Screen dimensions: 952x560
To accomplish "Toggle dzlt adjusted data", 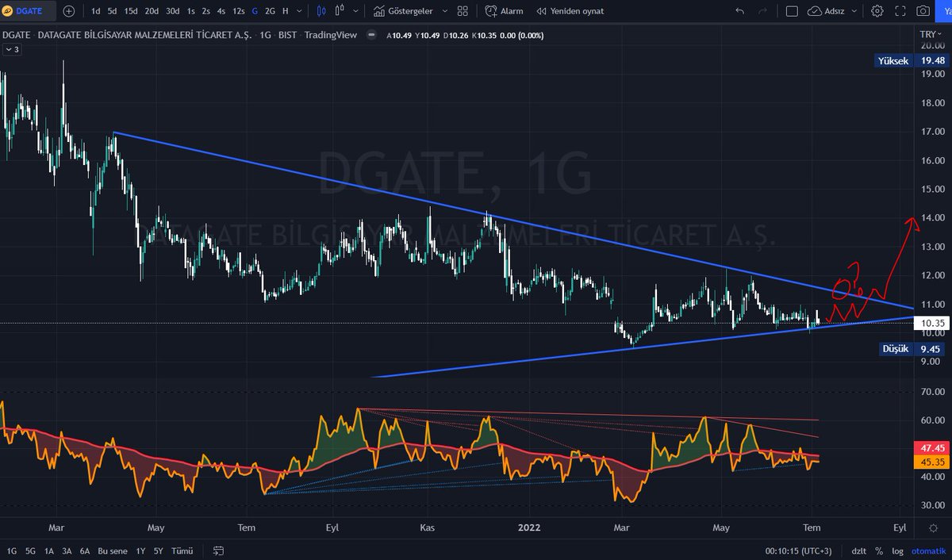I will tap(859, 550).
